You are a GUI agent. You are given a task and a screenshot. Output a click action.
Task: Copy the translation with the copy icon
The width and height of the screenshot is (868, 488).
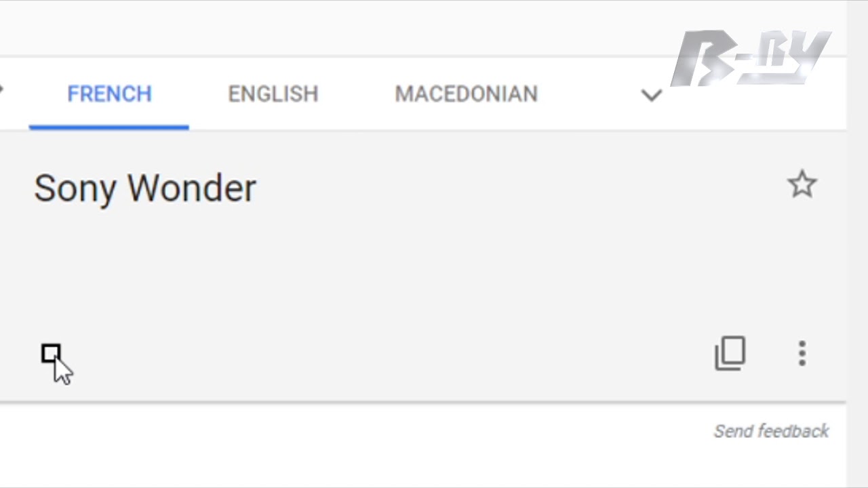tap(730, 353)
